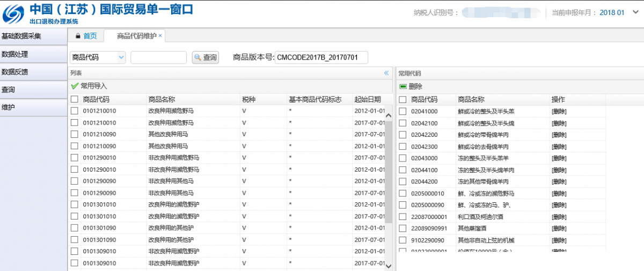Select all rows via the 常用代码 header checkbox
This screenshot has height=271, width=644.
pos(402,99)
